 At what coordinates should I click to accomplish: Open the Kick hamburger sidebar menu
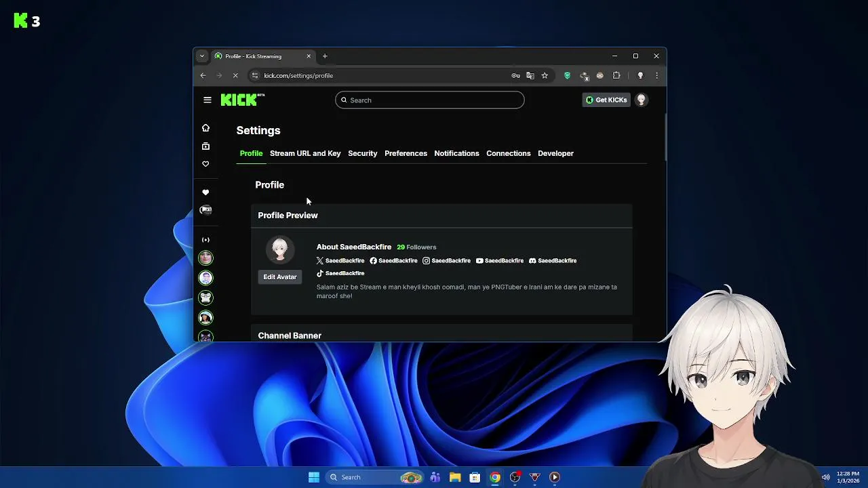click(x=208, y=100)
